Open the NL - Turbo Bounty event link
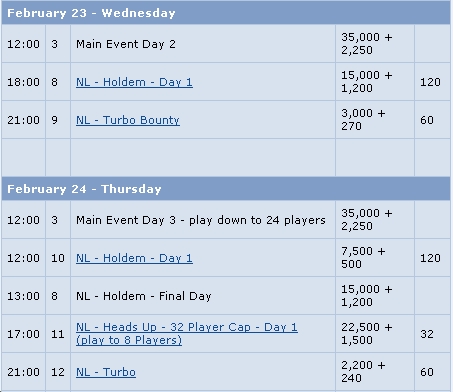The image size is (453, 392). coord(128,120)
